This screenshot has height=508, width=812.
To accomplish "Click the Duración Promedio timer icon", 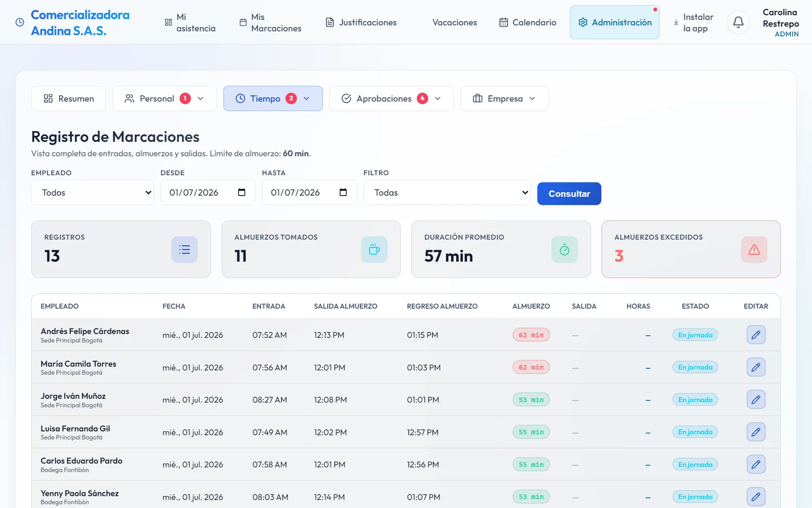I will pos(564,249).
